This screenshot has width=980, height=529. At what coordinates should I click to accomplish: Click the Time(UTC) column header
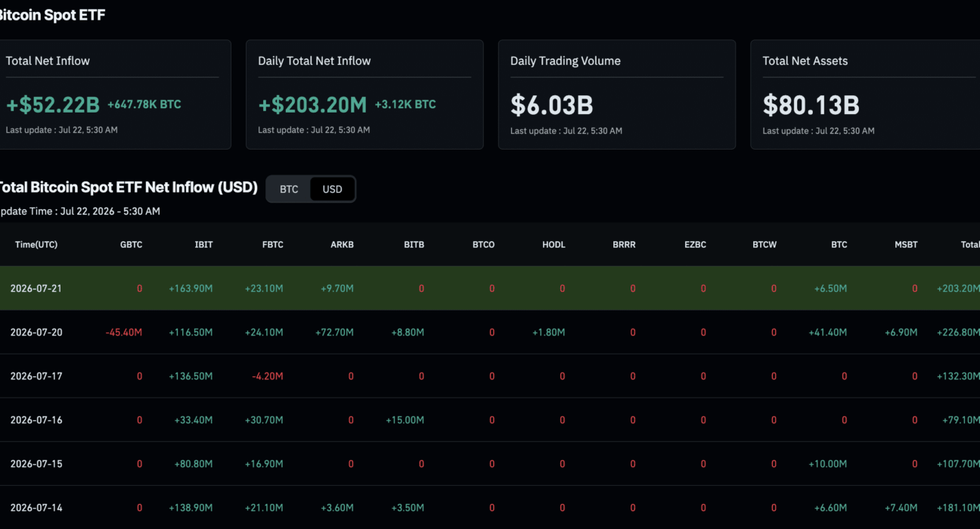36,245
